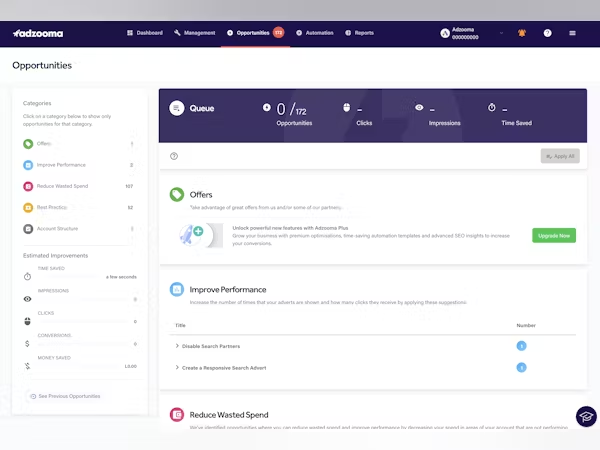
Task: Open the Management tab
Action: pos(194,33)
